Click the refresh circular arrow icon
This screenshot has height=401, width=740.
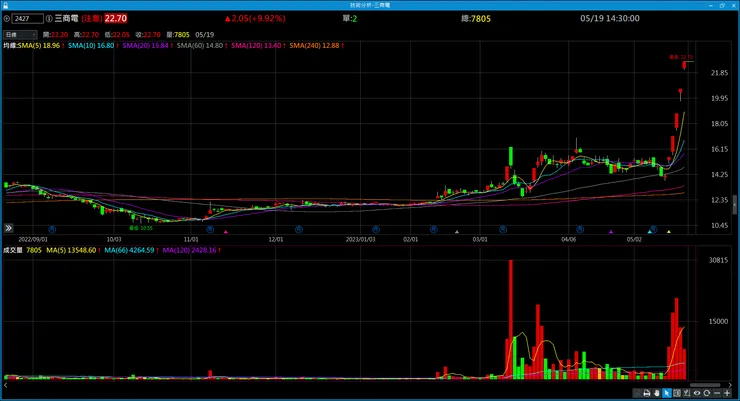pos(706,393)
